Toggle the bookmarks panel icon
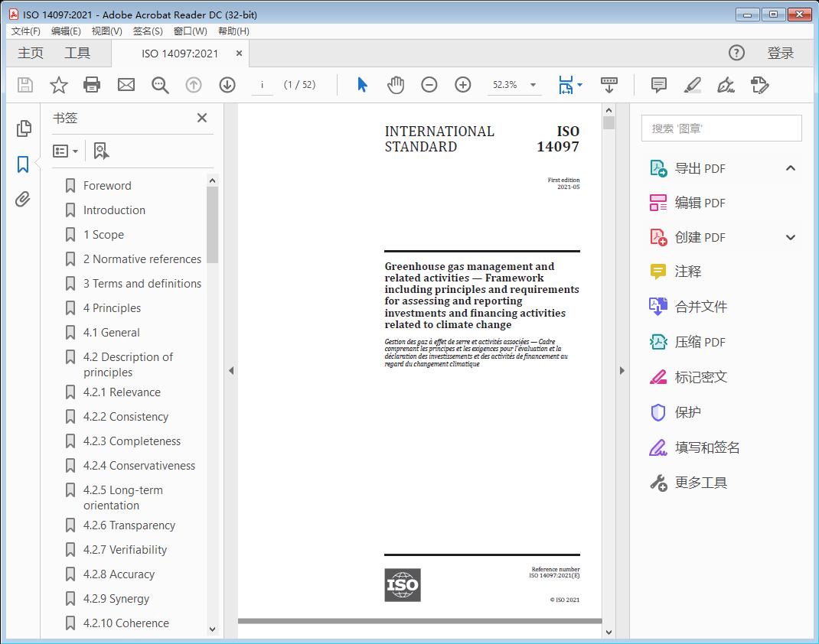 point(23,164)
